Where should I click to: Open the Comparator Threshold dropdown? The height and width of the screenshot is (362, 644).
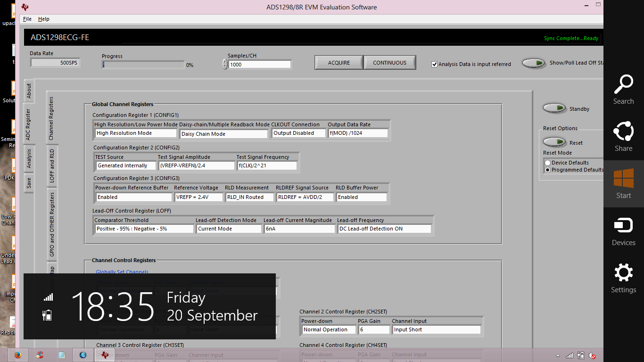pos(144,229)
